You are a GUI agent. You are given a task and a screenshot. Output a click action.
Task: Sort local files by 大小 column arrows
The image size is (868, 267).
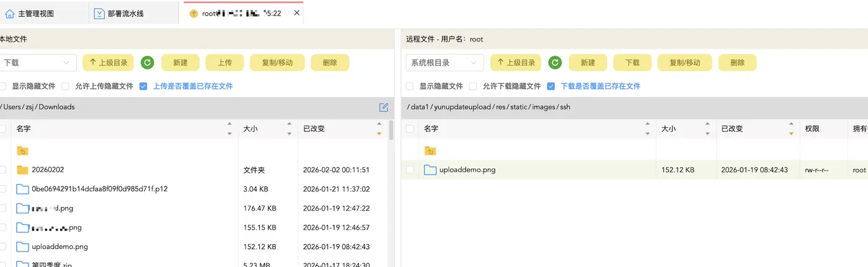click(x=289, y=129)
